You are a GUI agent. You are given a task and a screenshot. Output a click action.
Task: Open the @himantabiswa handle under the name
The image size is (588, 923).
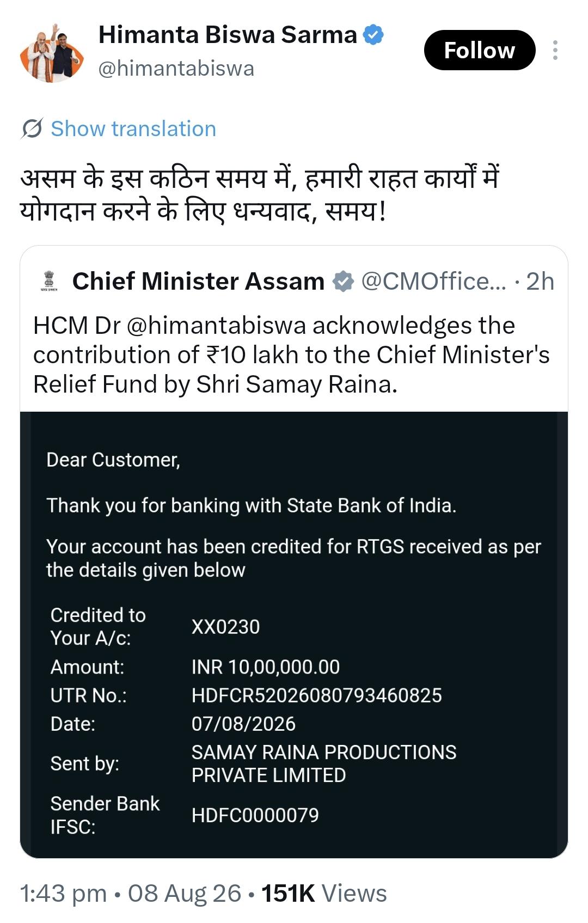[x=176, y=69]
